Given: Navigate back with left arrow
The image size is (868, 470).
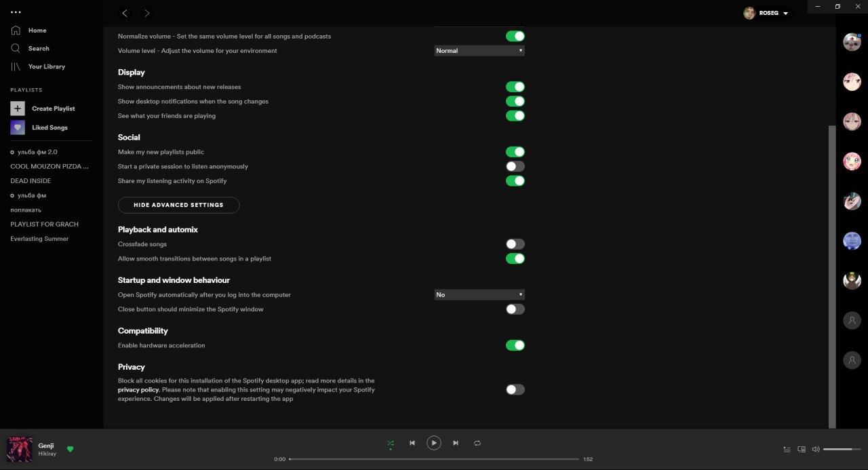Looking at the screenshot, I should [x=125, y=13].
